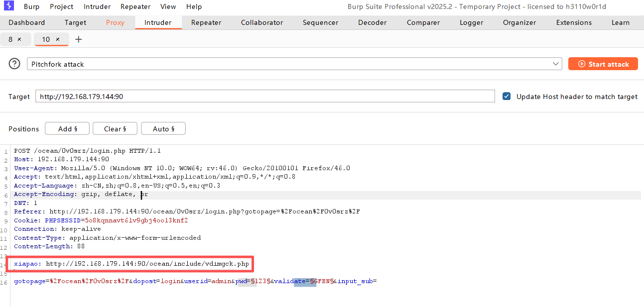Image resolution: width=644 pixels, height=306 pixels.
Task: Expand the Pitchfork attack type dropdown
Action: click(x=556, y=64)
